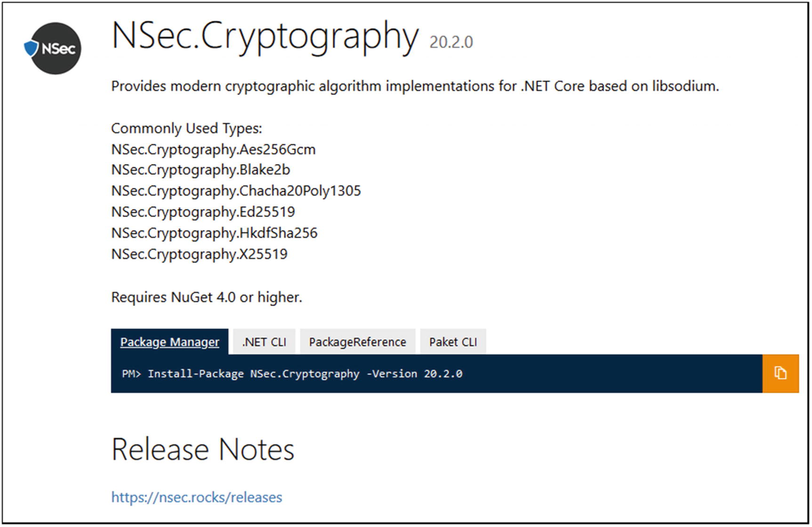Click the Requires NuGet 4.0 note
Screen dimensions: 812x527
207,297
